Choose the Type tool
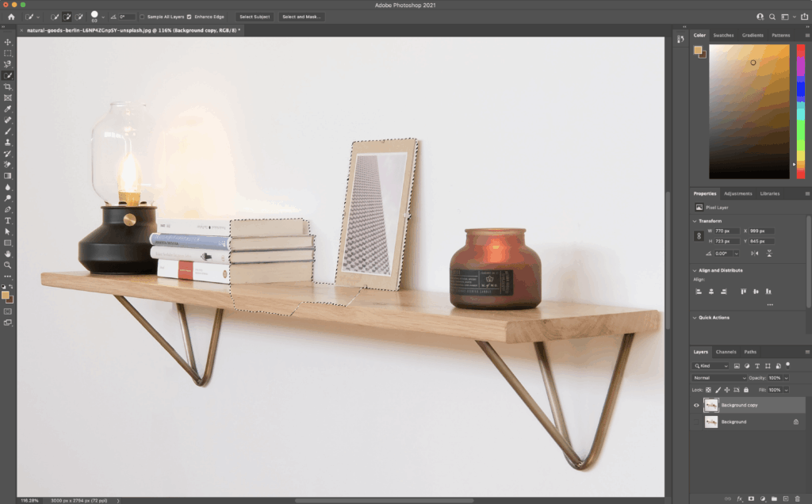 8,220
